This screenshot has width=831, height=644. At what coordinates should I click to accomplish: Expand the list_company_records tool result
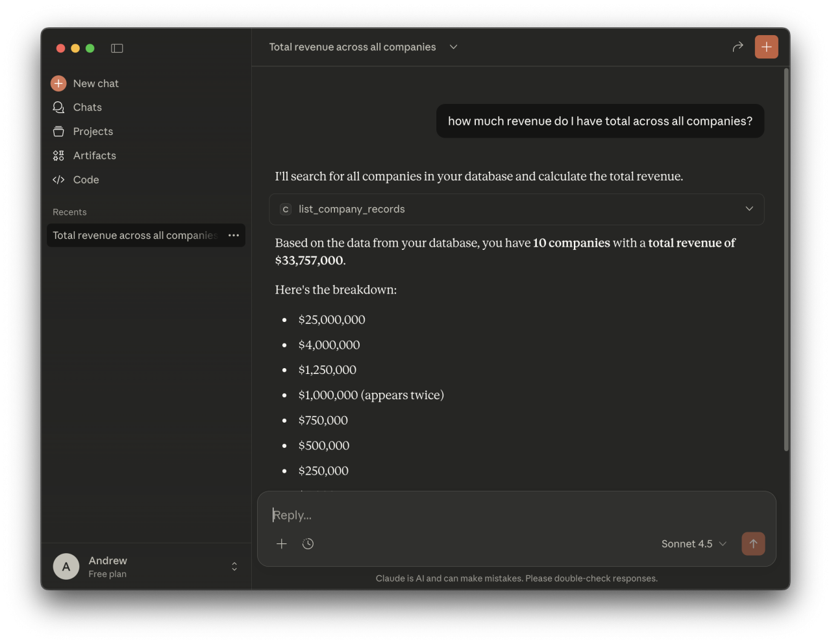[749, 209]
